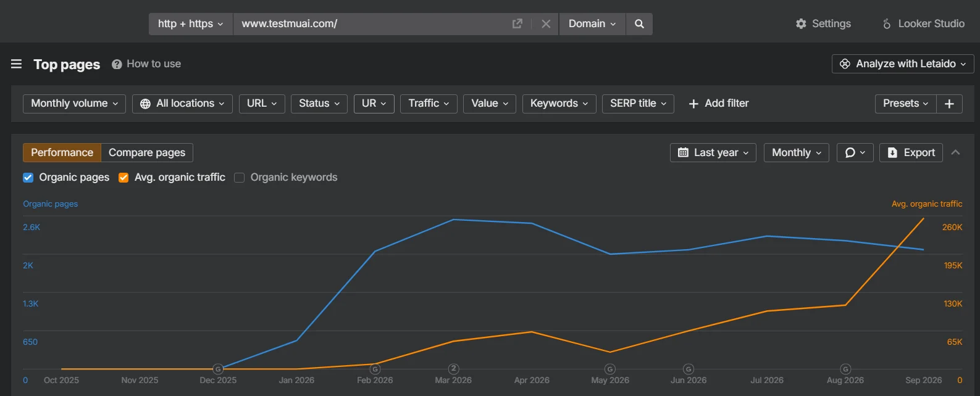Expand Analyze with Letaido menu

click(x=903, y=64)
